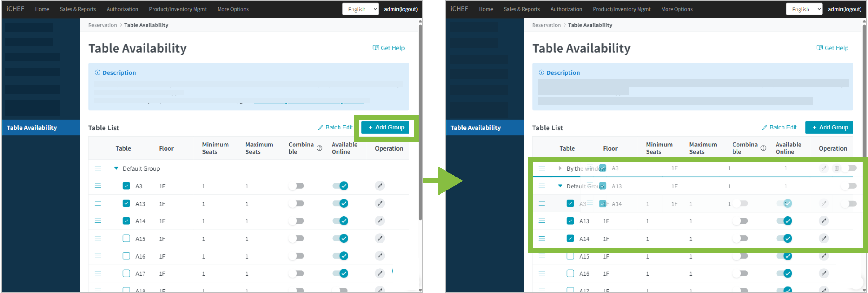The width and height of the screenshot is (868, 293).
Task: Enable Combinable toggle for A15 in left screenshot
Action: pyautogui.click(x=297, y=238)
